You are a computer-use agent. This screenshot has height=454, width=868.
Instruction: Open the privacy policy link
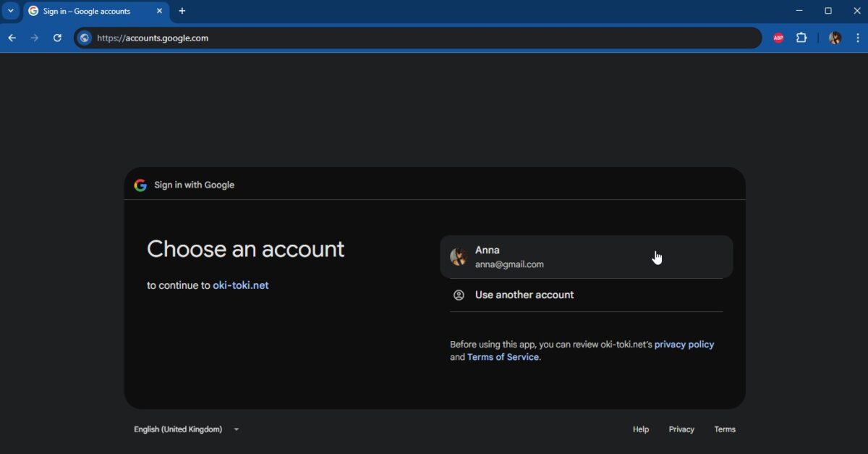684,345
